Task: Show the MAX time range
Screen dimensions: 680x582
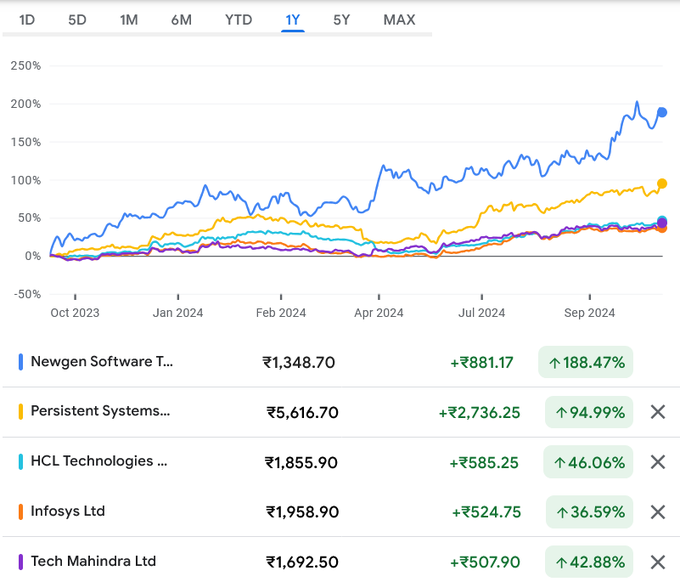Action: 399,20
